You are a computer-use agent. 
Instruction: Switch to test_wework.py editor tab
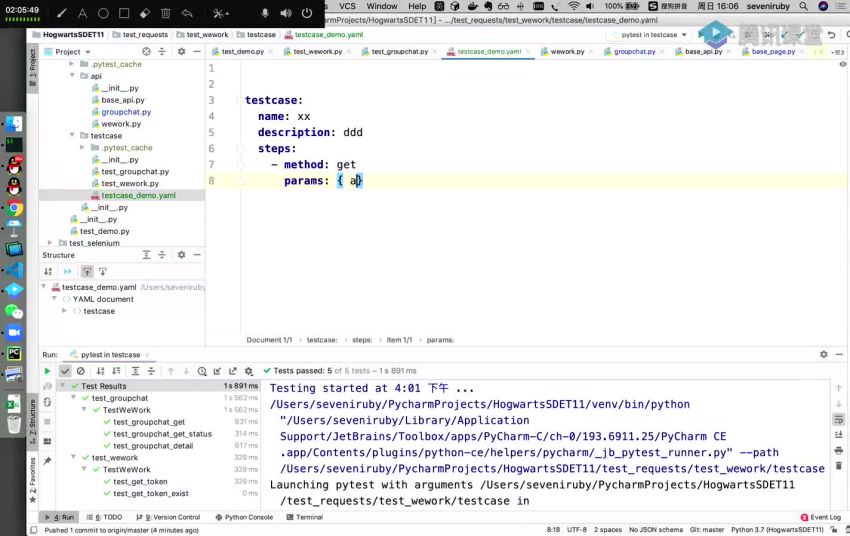click(x=318, y=51)
